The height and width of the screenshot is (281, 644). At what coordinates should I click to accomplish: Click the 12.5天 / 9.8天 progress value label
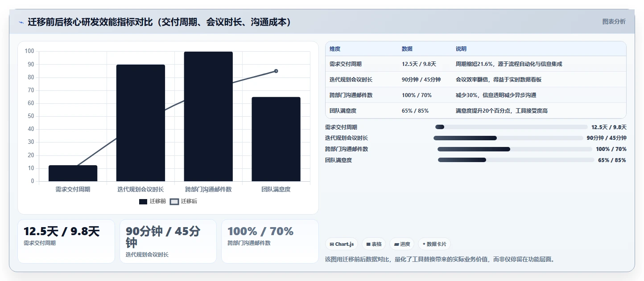click(609, 127)
